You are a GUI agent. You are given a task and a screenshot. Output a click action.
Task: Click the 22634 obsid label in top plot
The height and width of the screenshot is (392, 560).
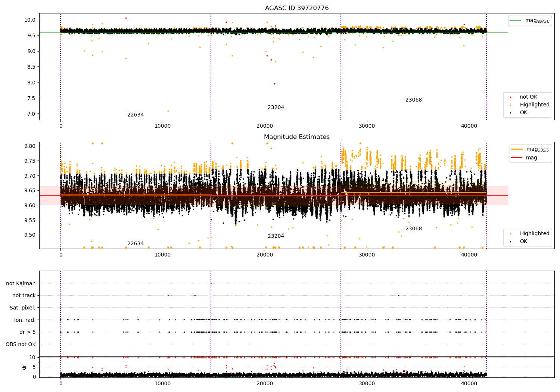(x=136, y=115)
